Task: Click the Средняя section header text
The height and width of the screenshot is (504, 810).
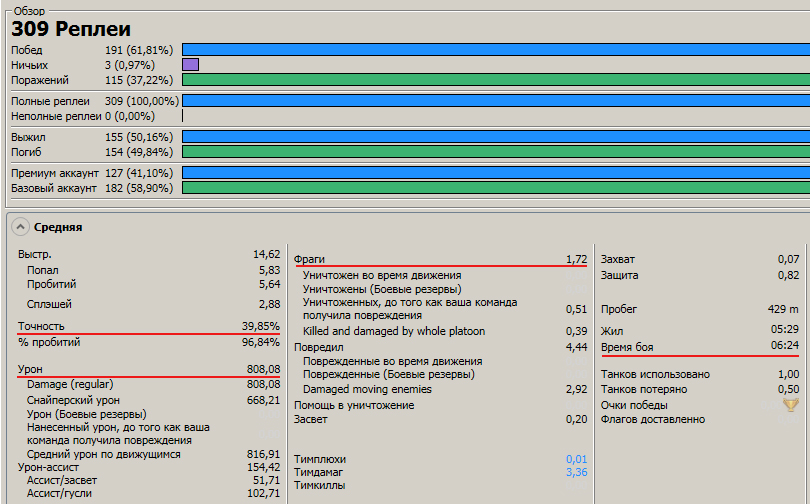Action: click(58, 227)
